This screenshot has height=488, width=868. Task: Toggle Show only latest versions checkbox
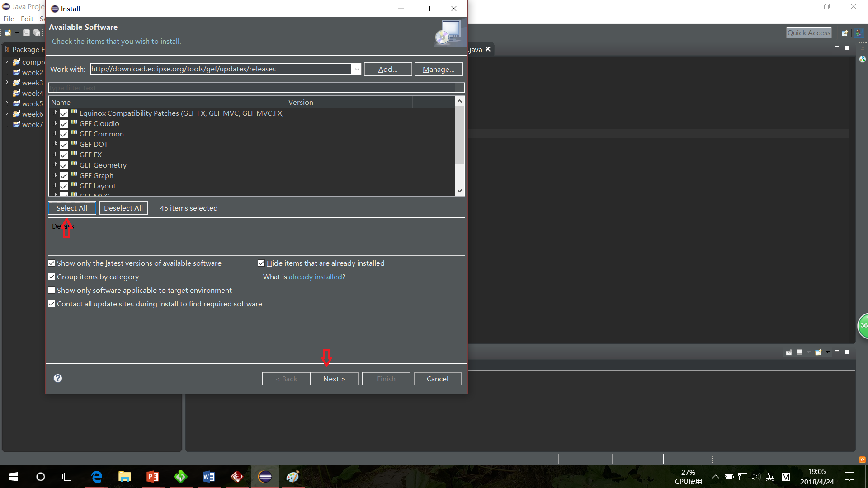[x=52, y=263]
